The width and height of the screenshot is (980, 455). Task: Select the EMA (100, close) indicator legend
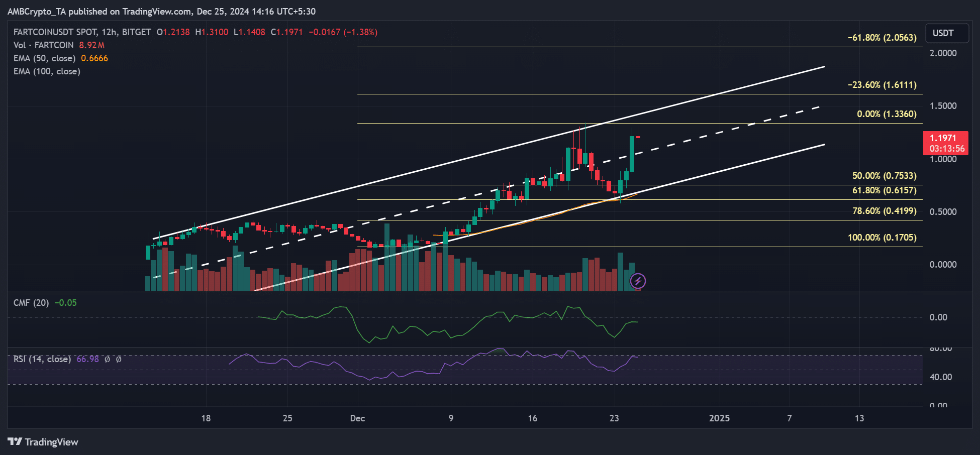(x=47, y=71)
